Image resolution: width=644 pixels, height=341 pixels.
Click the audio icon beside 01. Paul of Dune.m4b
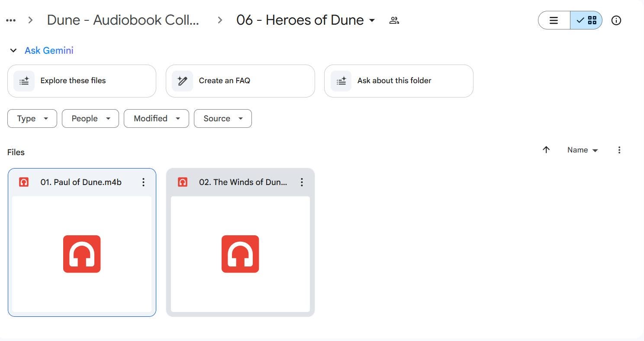(24, 182)
